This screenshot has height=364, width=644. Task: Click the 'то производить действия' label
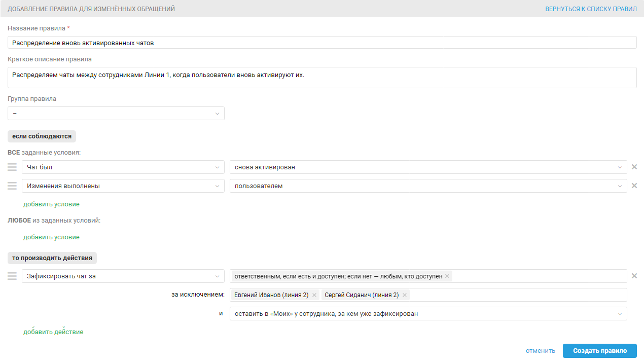click(52, 258)
